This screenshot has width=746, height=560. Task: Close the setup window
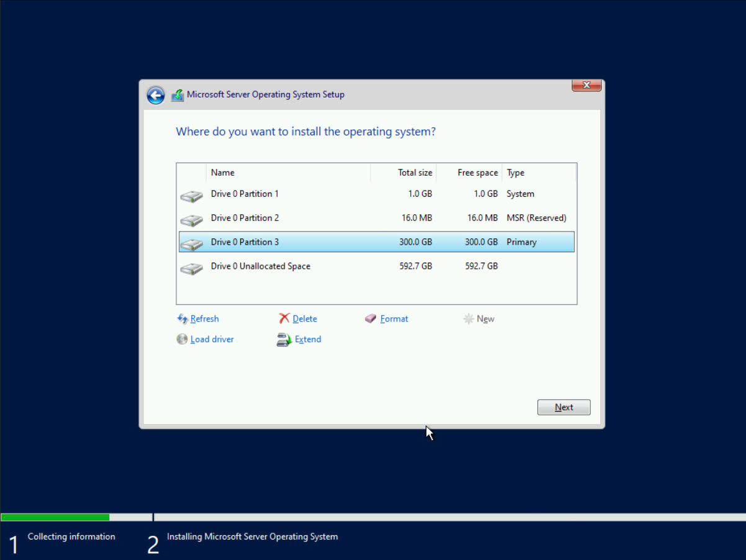coord(586,86)
